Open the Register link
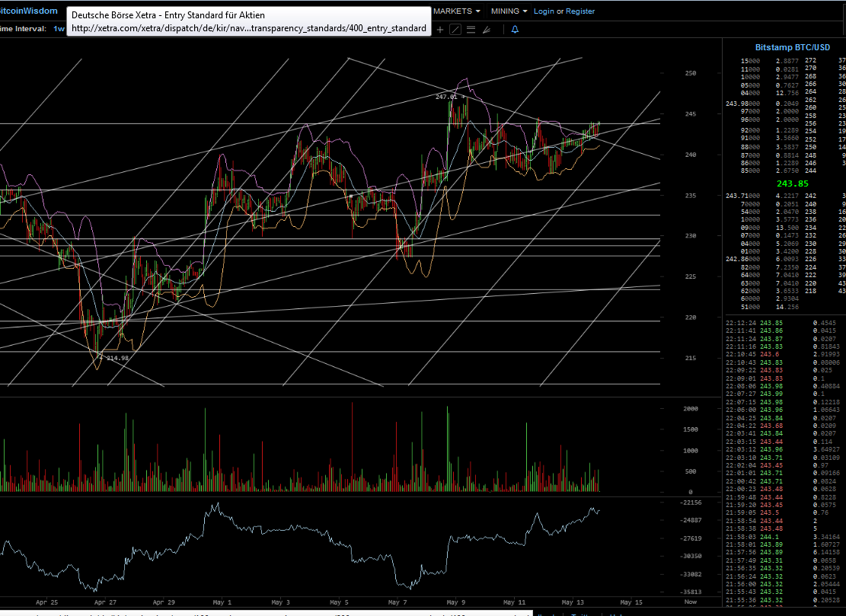 pyautogui.click(x=580, y=11)
